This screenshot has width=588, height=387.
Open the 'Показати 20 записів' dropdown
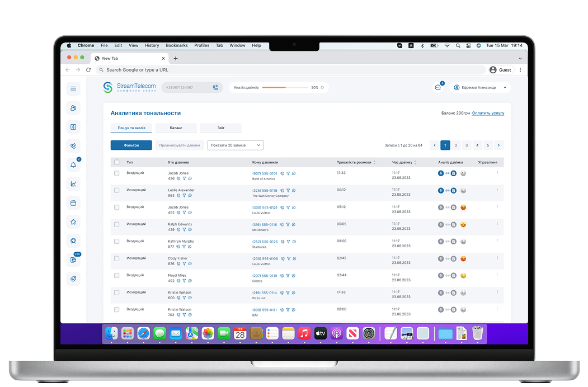coord(235,145)
